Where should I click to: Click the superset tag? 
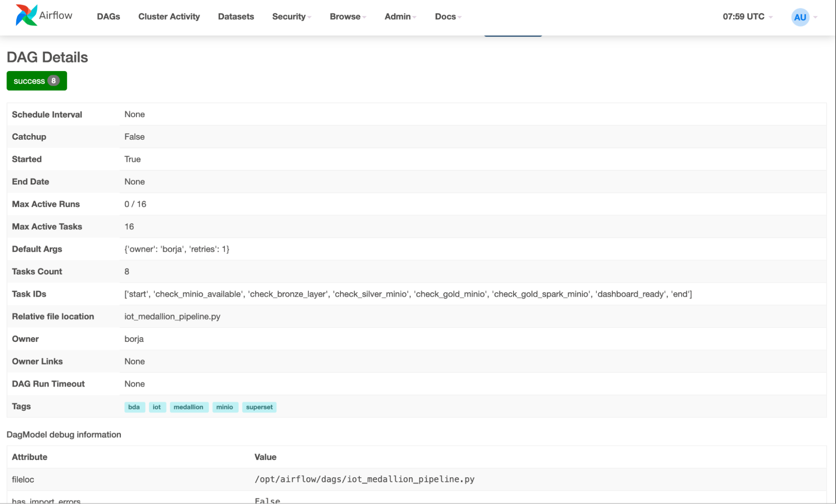pyautogui.click(x=259, y=407)
